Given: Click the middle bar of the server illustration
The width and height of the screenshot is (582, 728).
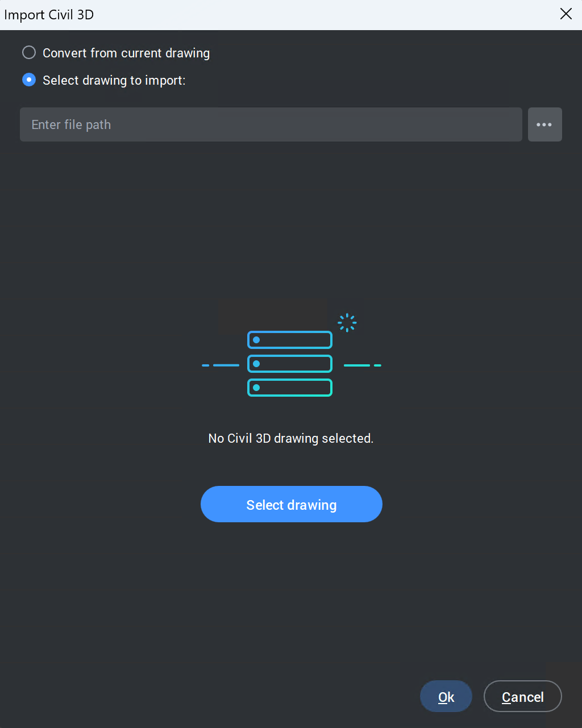Looking at the screenshot, I should pos(290,364).
